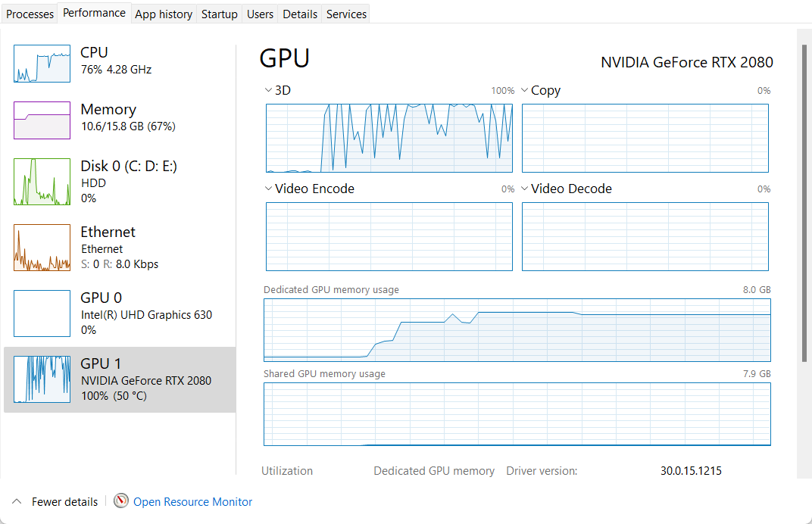812x524 pixels.
Task: Open the Startup tab
Action: 220,14
